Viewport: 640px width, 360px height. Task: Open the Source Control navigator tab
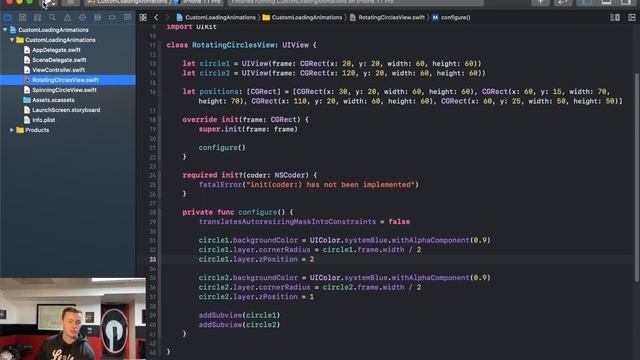coord(22,18)
